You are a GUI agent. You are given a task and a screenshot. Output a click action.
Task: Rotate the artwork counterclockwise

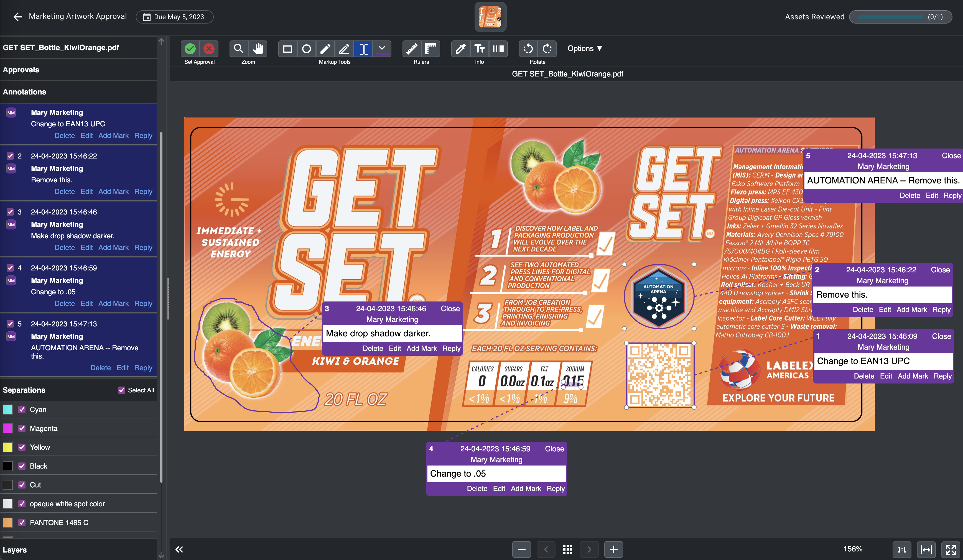528,48
